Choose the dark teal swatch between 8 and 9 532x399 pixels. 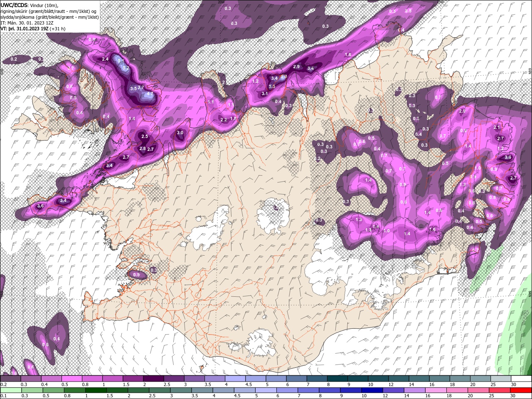pos(337,379)
